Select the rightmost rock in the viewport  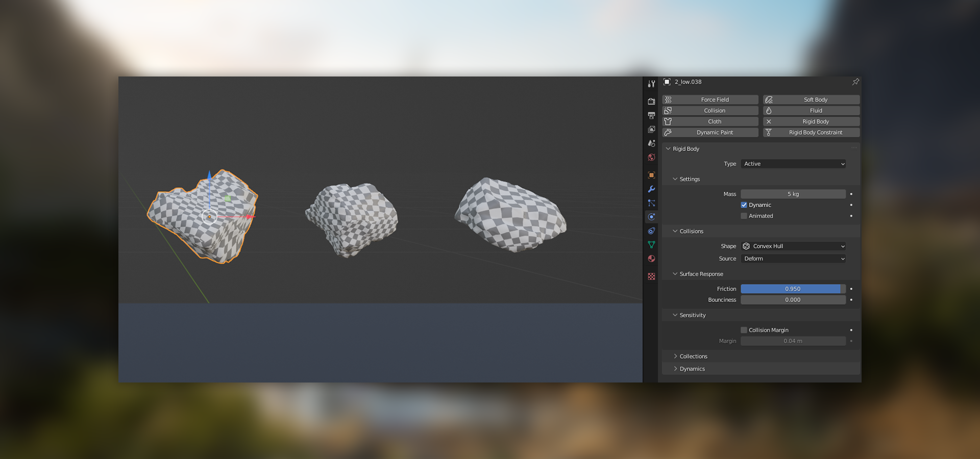[510, 215]
